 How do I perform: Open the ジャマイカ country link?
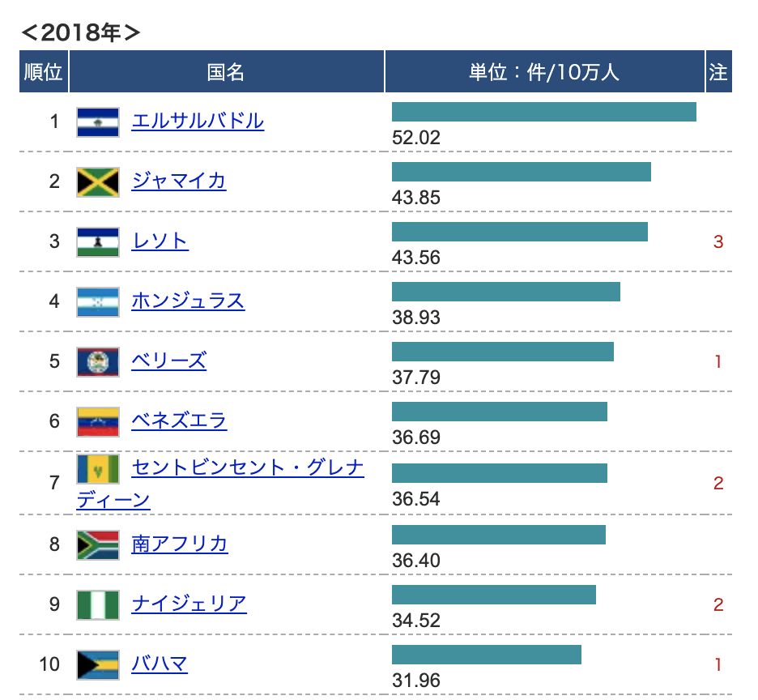coord(179,181)
